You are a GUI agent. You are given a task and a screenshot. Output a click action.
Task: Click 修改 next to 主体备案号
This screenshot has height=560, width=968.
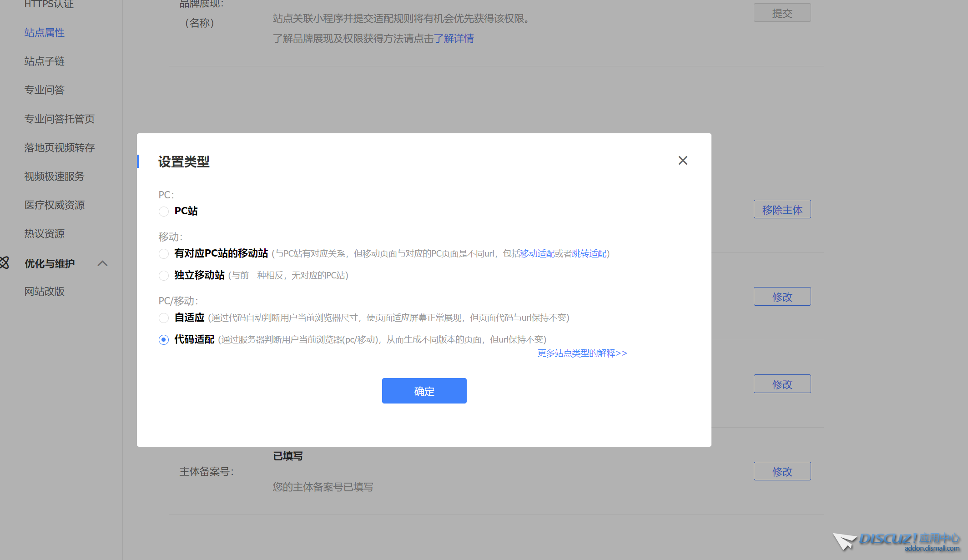782,471
